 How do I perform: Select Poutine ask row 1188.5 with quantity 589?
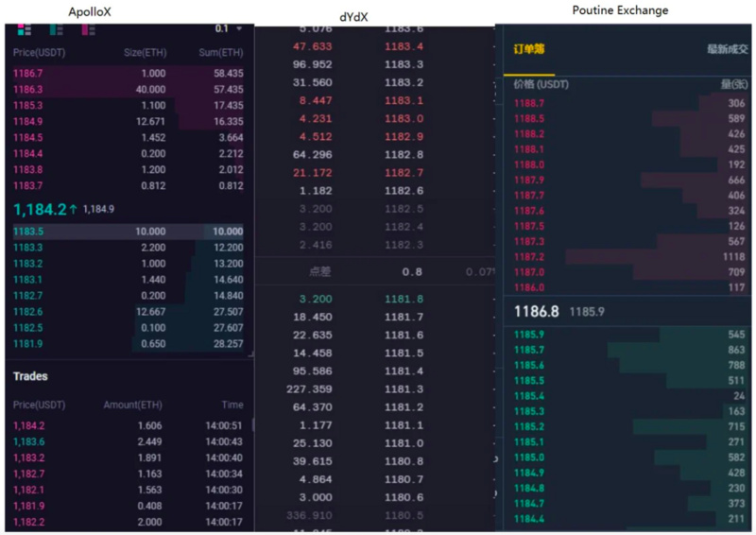pos(629,119)
